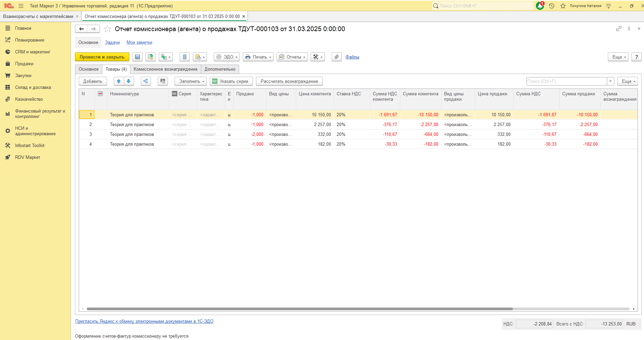
Task: Click the Провести и закрыть button
Action: 102,57
